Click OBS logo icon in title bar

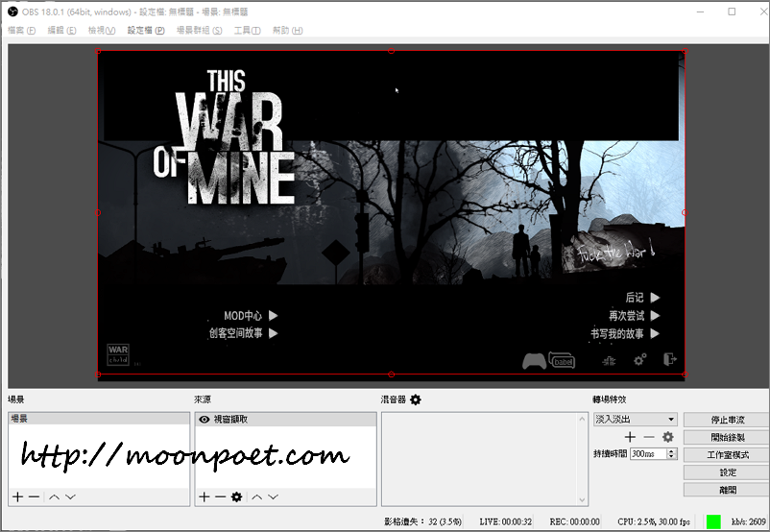(x=12, y=12)
